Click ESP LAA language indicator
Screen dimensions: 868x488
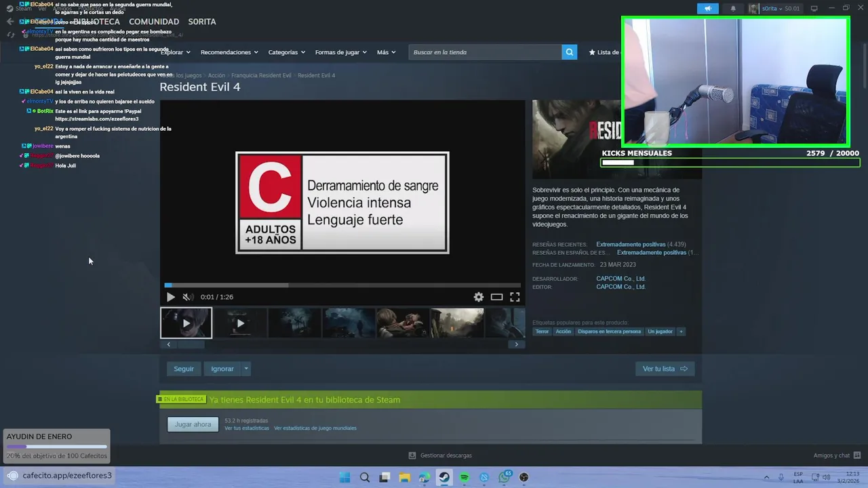[798, 477]
